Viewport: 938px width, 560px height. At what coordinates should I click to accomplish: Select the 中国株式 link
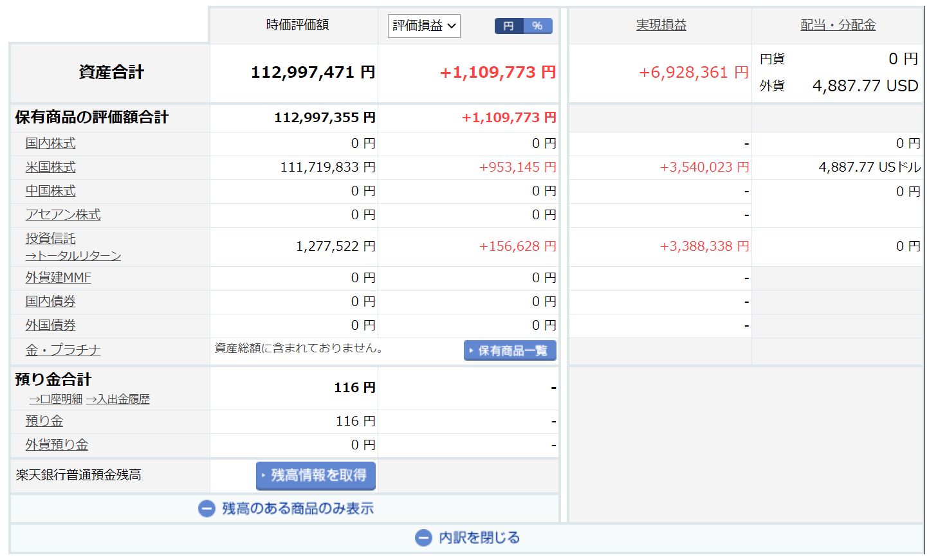coord(50,191)
